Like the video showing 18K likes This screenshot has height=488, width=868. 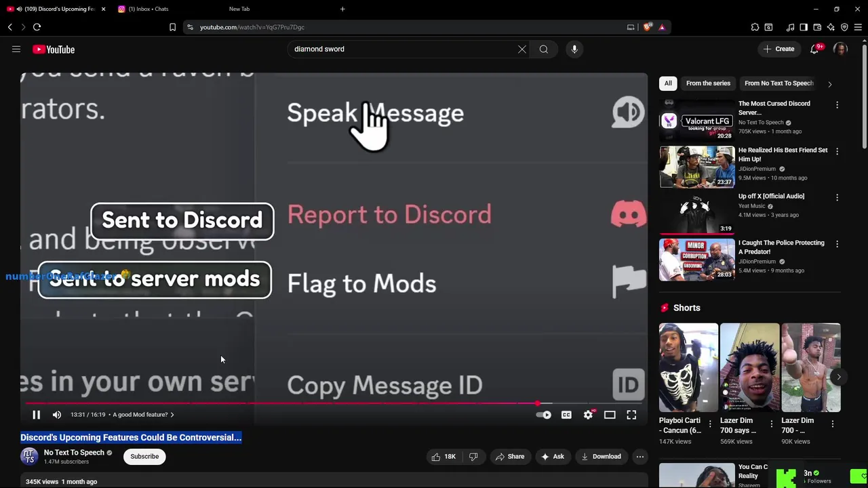(x=444, y=457)
